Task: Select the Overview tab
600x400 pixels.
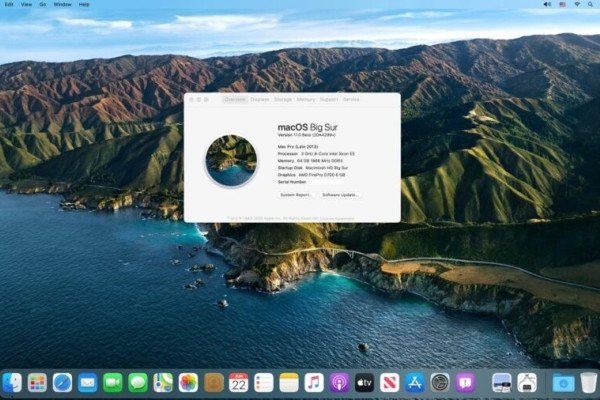Action: coord(235,100)
